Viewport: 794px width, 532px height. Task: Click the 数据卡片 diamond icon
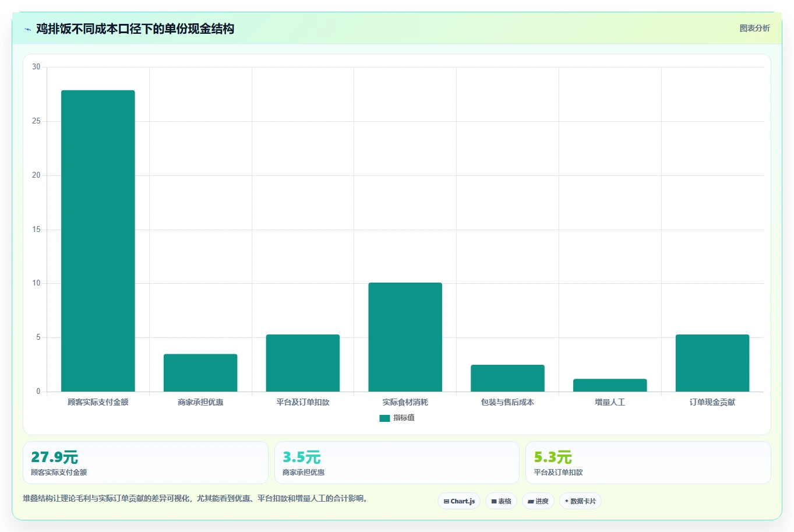pos(566,501)
